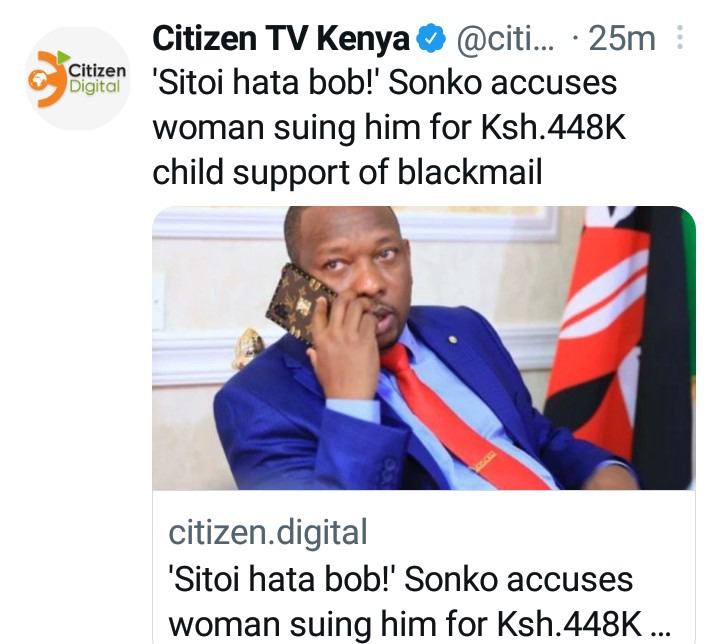Open the Citizen TV Kenya display name

click(x=281, y=39)
